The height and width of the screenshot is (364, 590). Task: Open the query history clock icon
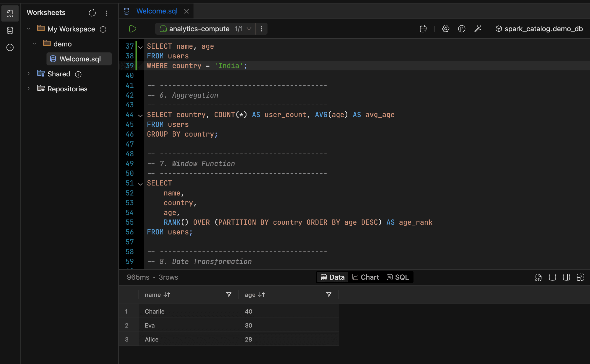coord(10,47)
